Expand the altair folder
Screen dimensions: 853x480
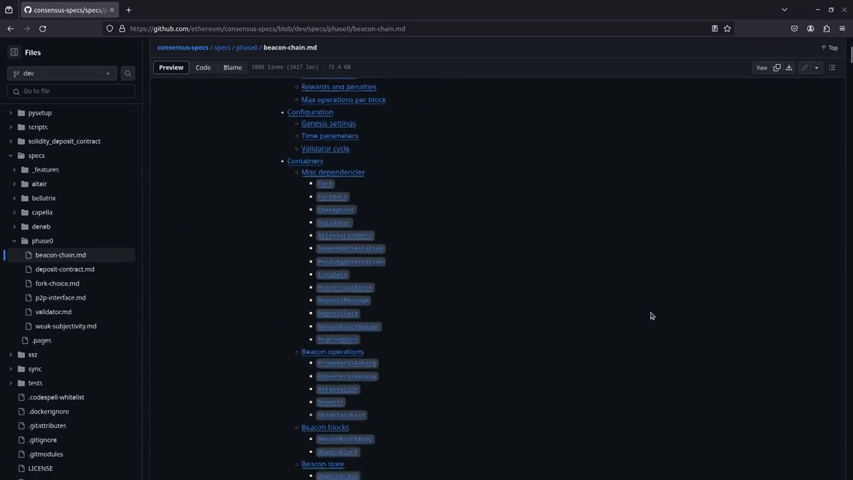click(x=14, y=184)
